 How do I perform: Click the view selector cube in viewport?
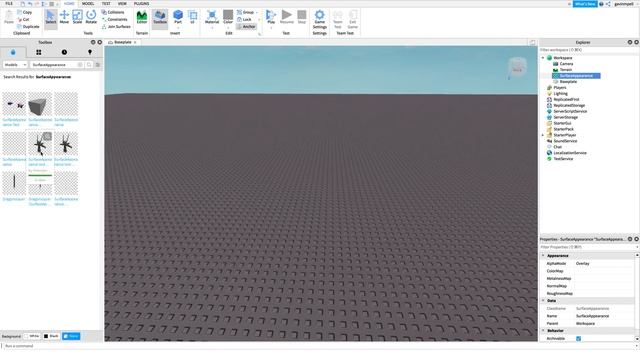tap(517, 68)
